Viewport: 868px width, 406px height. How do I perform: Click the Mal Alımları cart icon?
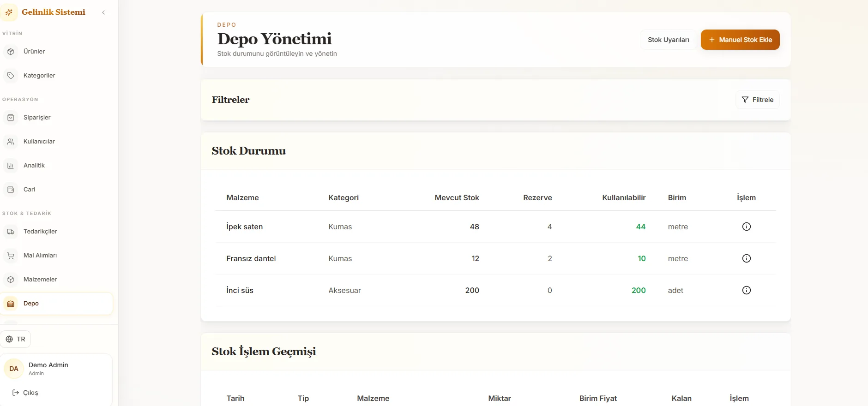click(11, 256)
